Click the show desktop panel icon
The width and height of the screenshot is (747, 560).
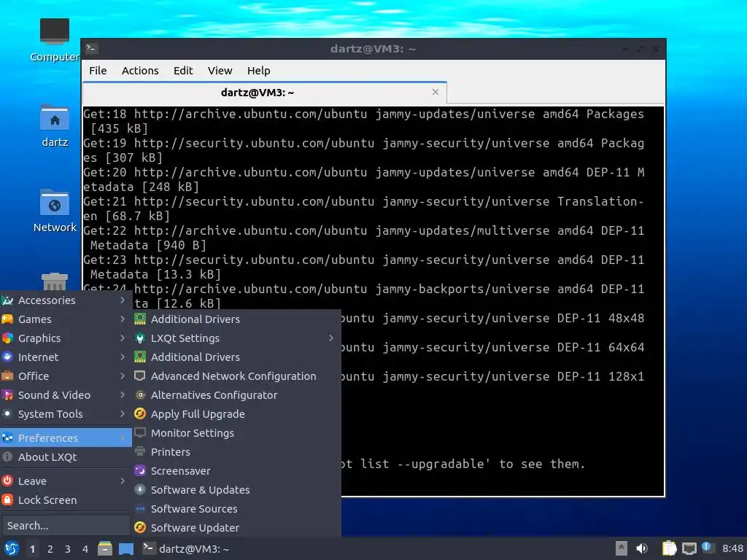click(125, 548)
